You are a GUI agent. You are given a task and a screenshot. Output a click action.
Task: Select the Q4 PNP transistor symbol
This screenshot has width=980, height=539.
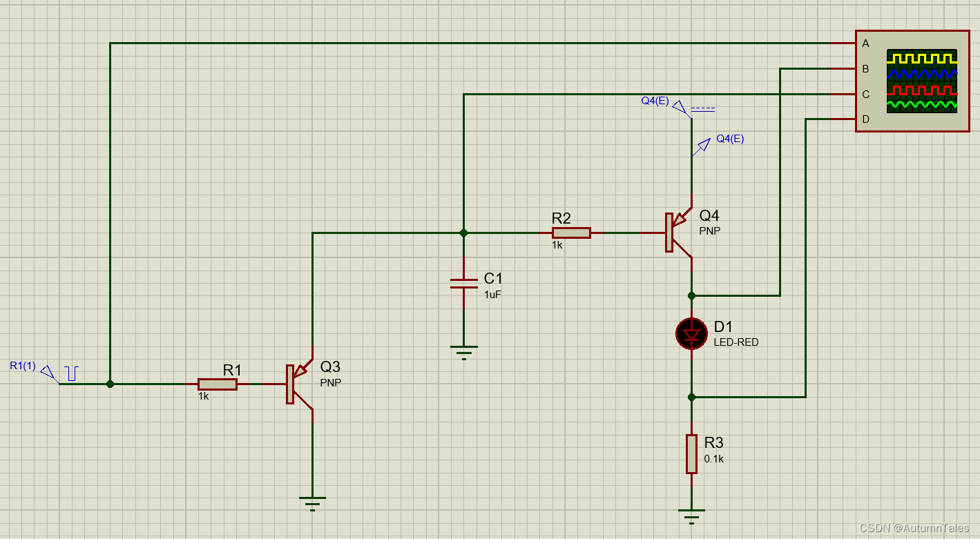[x=678, y=233]
